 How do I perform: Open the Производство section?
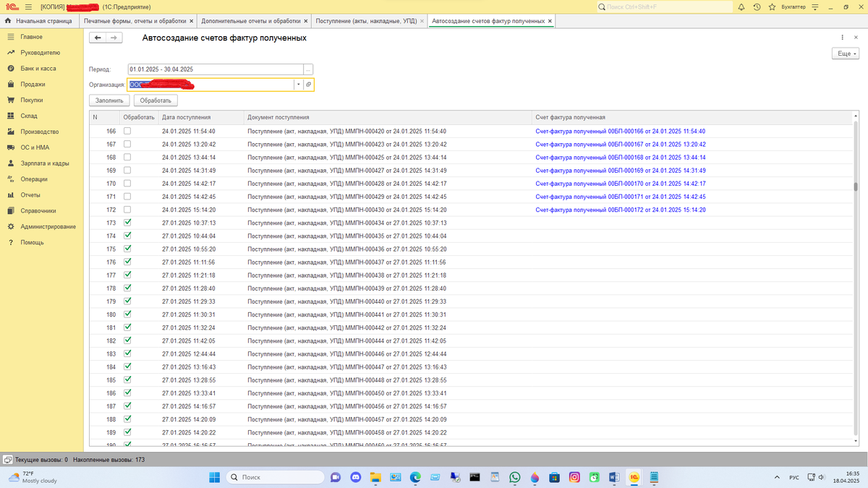(39, 132)
